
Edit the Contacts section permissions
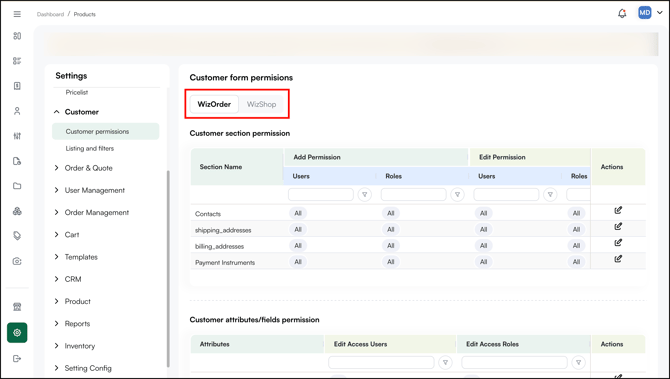618,210
